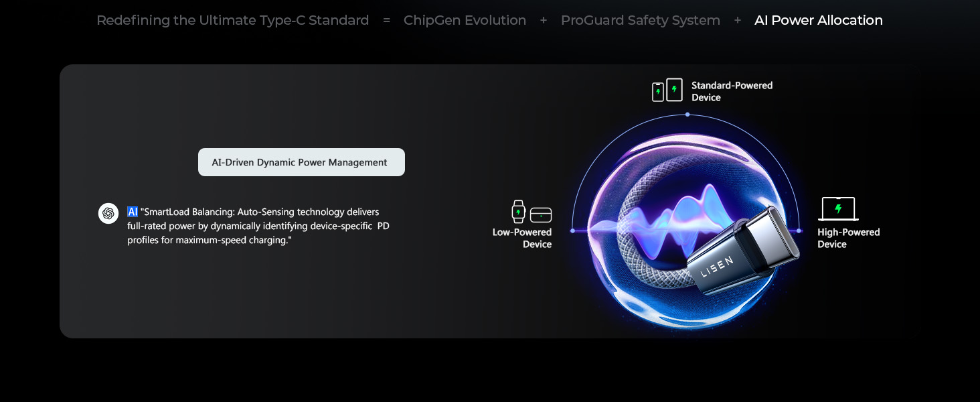Open the ChipGen Evolution tab
The width and height of the screenshot is (980, 402).
[465, 21]
